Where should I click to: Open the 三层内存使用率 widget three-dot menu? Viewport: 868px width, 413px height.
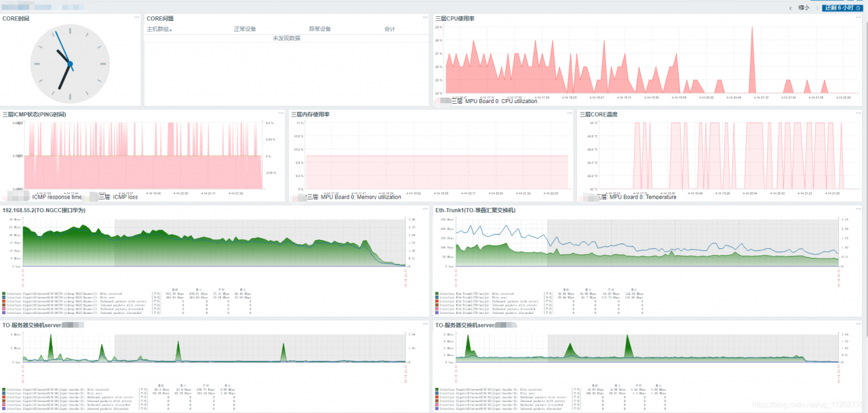(570, 113)
